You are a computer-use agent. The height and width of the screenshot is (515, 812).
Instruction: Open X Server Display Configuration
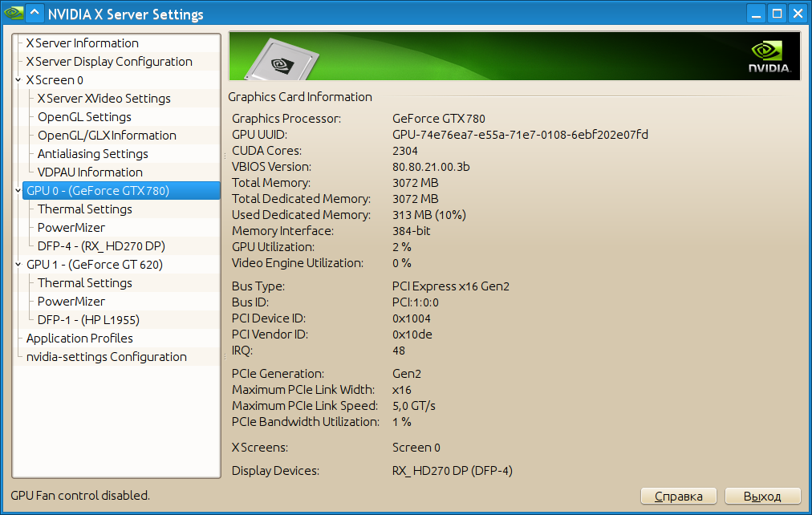pos(109,62)
